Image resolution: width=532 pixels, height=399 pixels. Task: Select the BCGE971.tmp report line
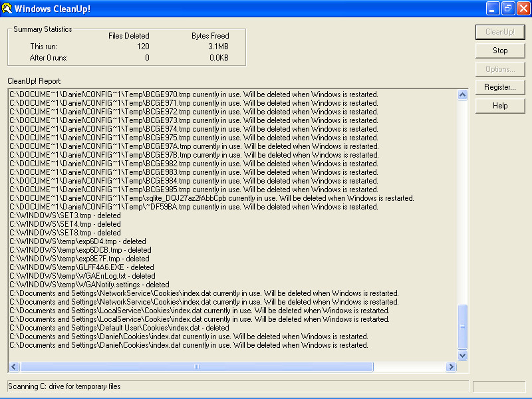(x=194, y=103)
